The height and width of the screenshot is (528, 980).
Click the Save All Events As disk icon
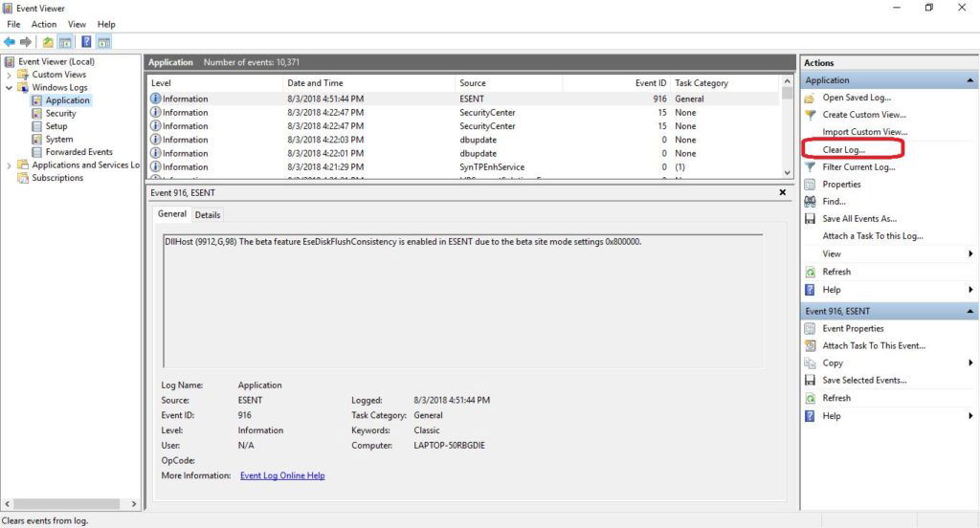click(810, 219)
